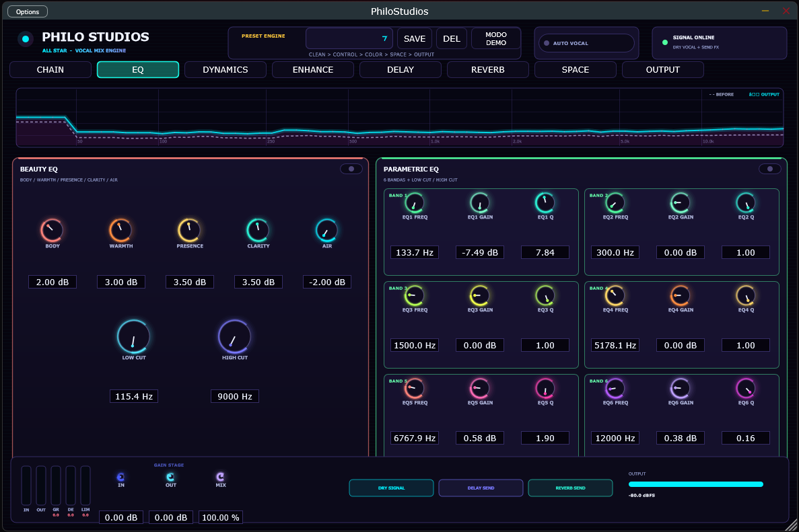The height and width of the screenshot is (532, 799).
Task: Select the EQ1 FREQ knob
Action: [x=414, y=202]
